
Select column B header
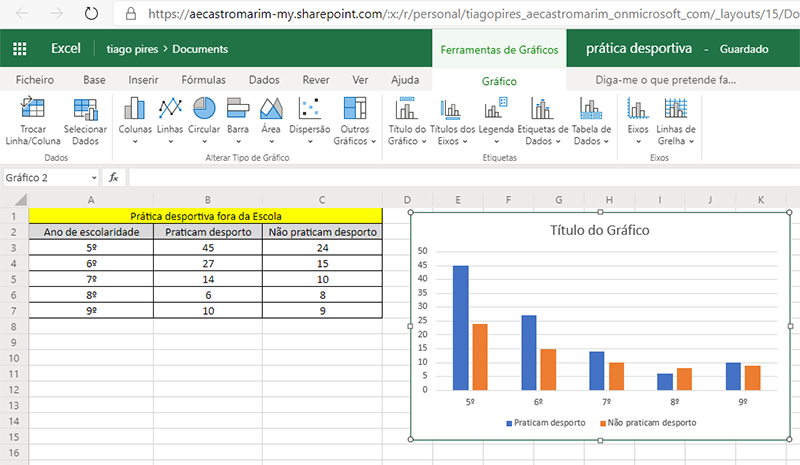[x=208, y=200]
